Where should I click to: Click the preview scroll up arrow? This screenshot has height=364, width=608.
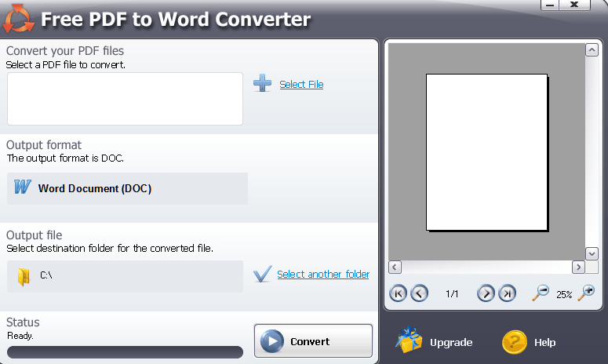click(592, 50)
